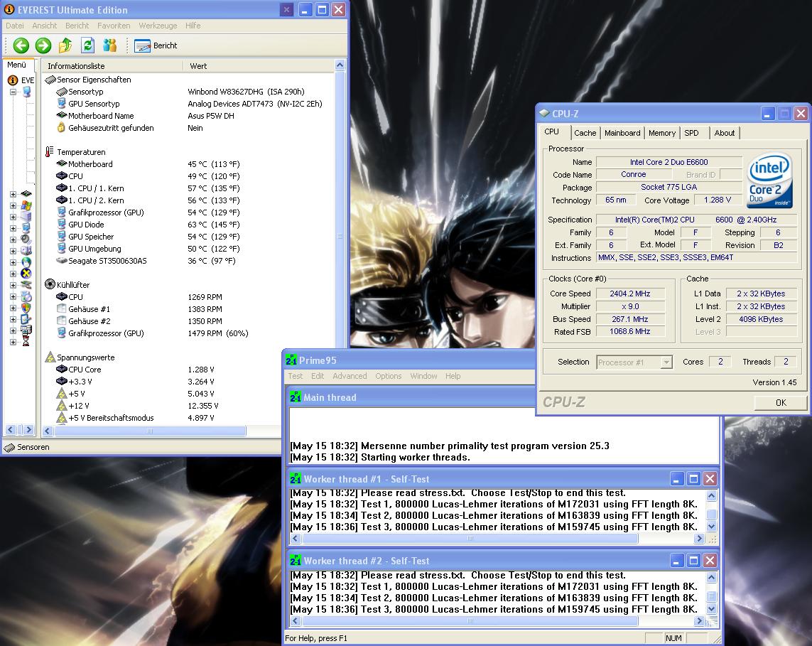Open the CPU-Z Processor #1 selection dropdown

[x=666, y=362]
